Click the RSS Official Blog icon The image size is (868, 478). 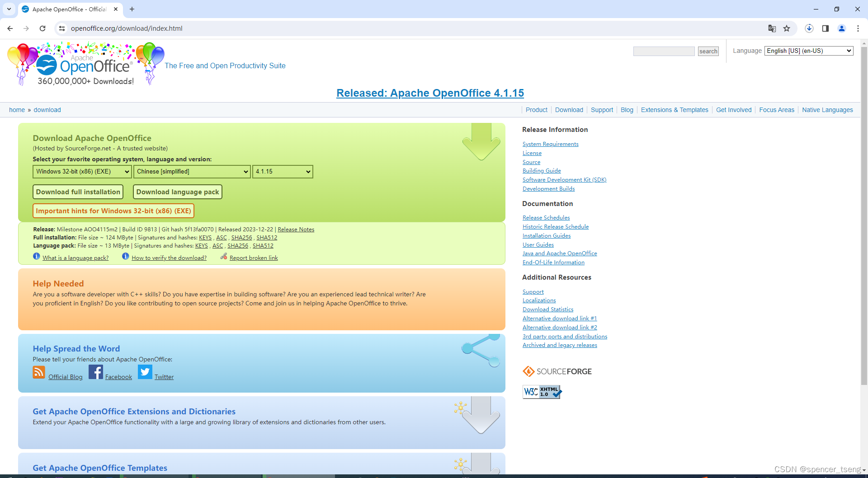coord(38,372)
